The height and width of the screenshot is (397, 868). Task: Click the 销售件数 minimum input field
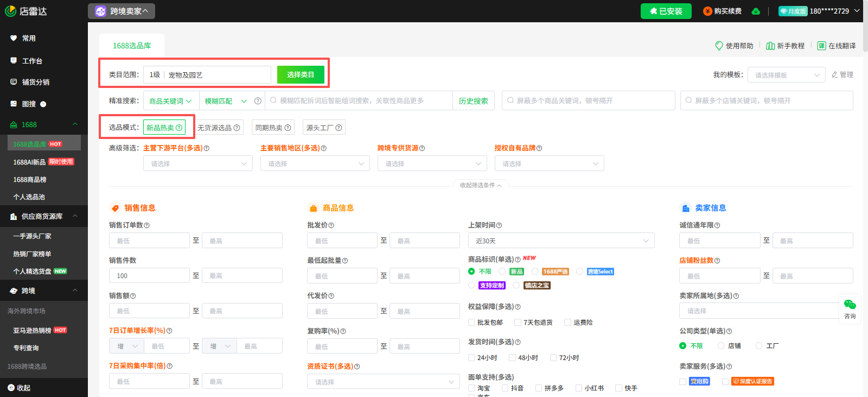tap(149, 276)
